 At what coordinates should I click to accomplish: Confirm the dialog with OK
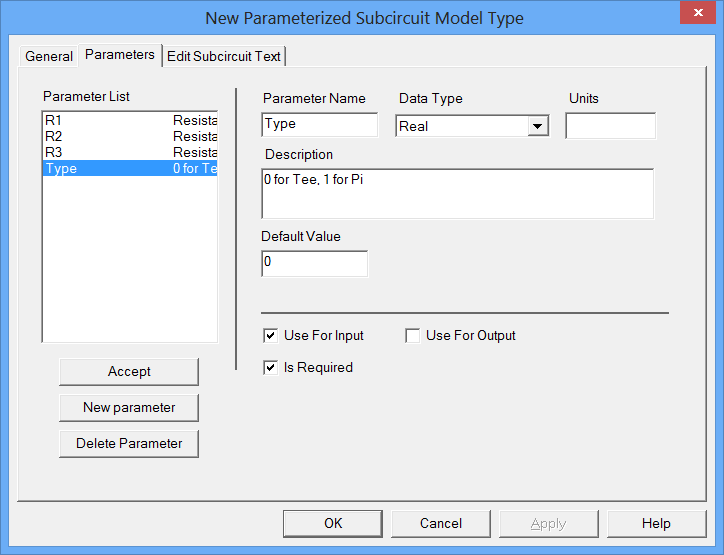[x=333, y=523]
